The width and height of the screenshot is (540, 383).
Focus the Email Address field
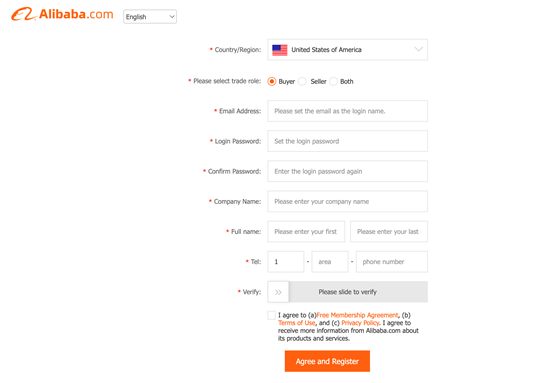[347, 111]
